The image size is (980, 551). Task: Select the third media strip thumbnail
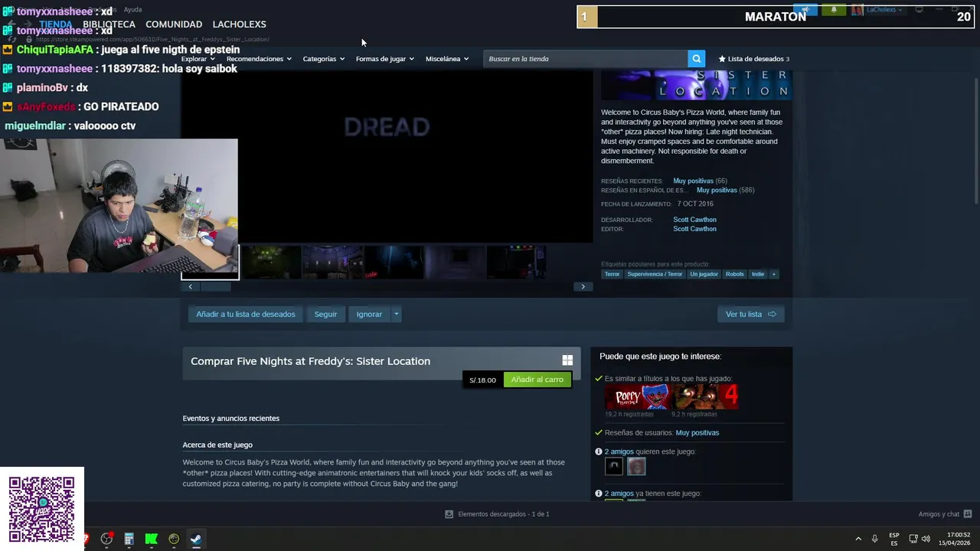click(x=333, y=262)
